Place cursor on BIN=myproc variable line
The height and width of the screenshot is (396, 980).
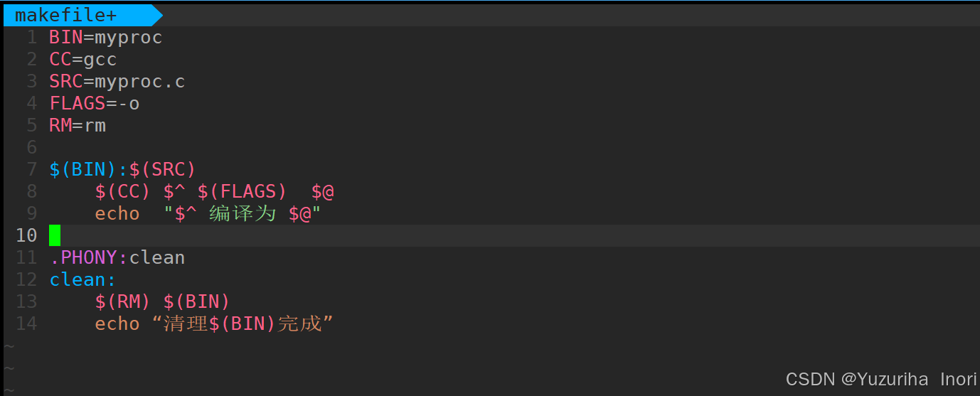(x=106, y=37)
